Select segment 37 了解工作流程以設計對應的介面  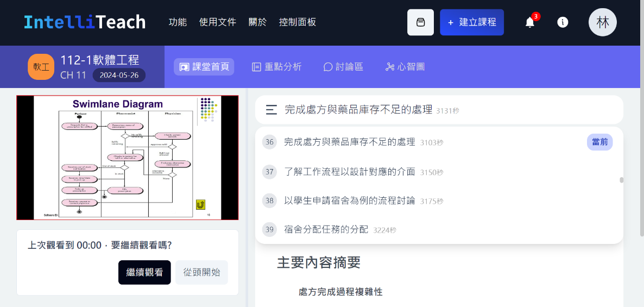click(x=439, y=172)
